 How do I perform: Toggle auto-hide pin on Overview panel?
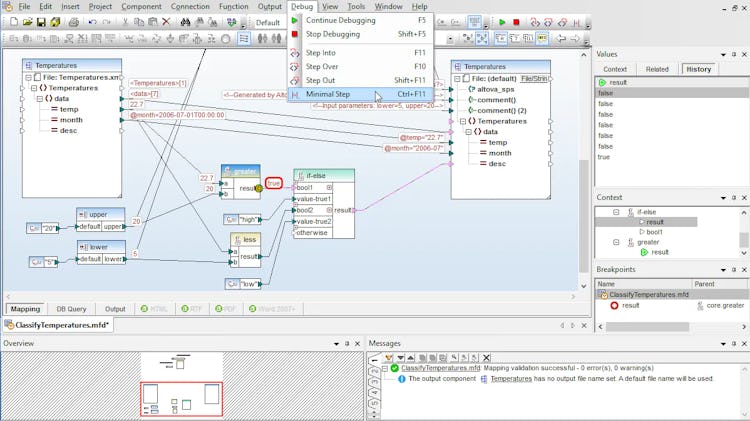click(x=347, y=343)
